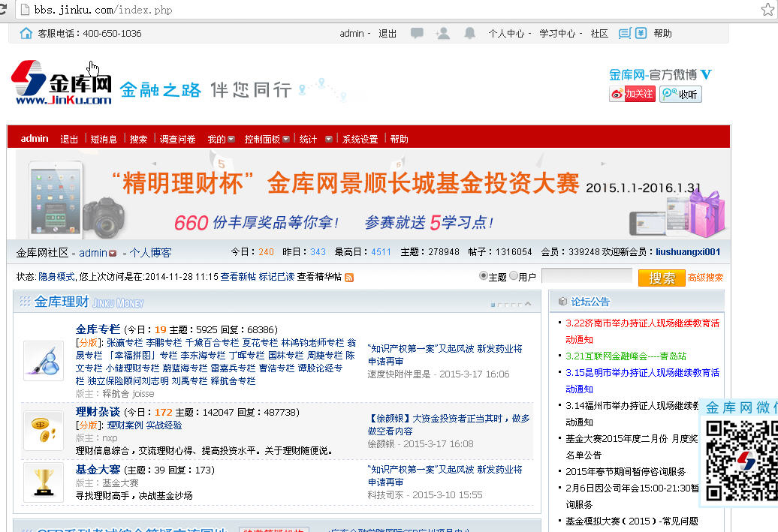Open 个人中心 in the top bar

(x=506, y=33)
